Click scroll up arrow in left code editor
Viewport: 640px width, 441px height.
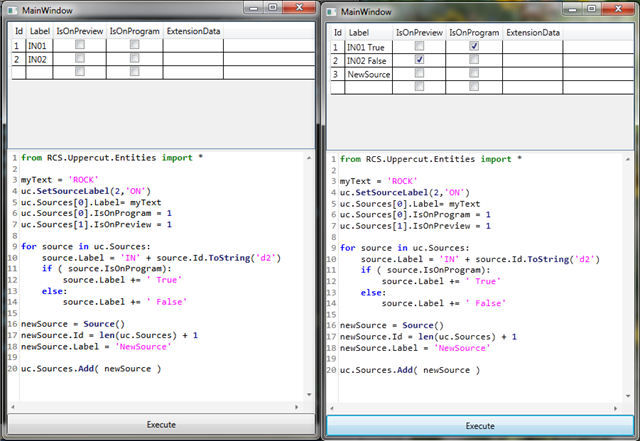click(x=309, y=158)
